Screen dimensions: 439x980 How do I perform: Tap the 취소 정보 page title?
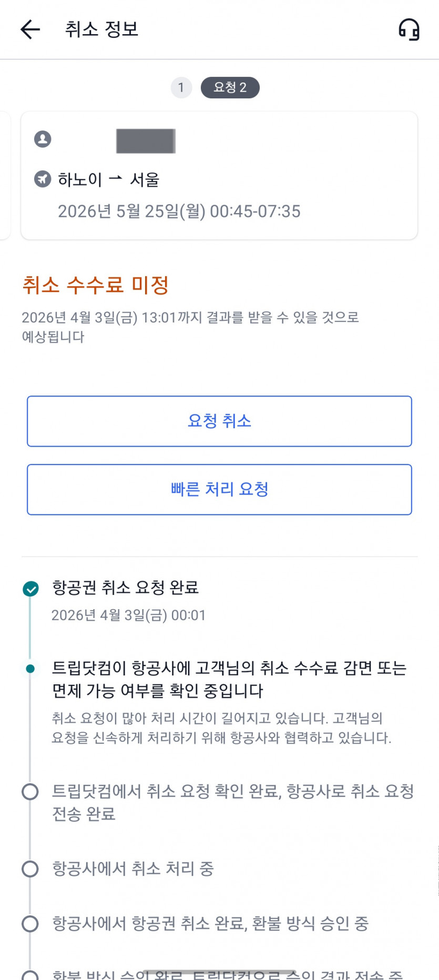coord(101,29)
